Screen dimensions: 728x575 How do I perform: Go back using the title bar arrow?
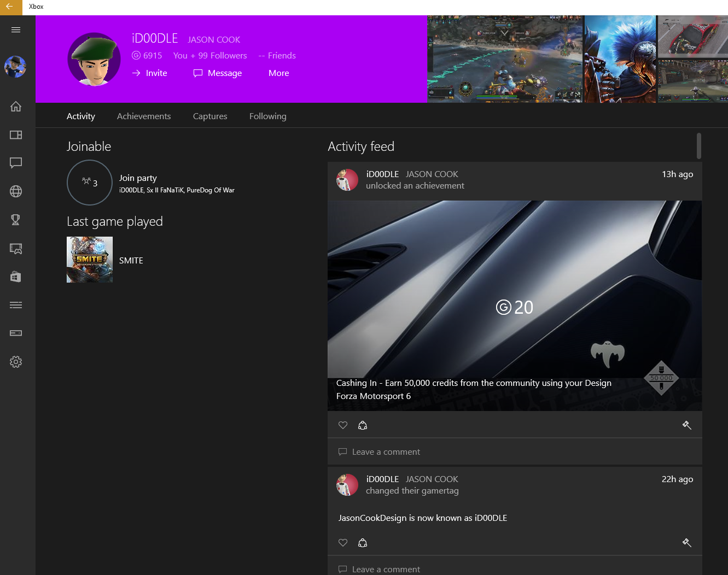pos(9,7)
